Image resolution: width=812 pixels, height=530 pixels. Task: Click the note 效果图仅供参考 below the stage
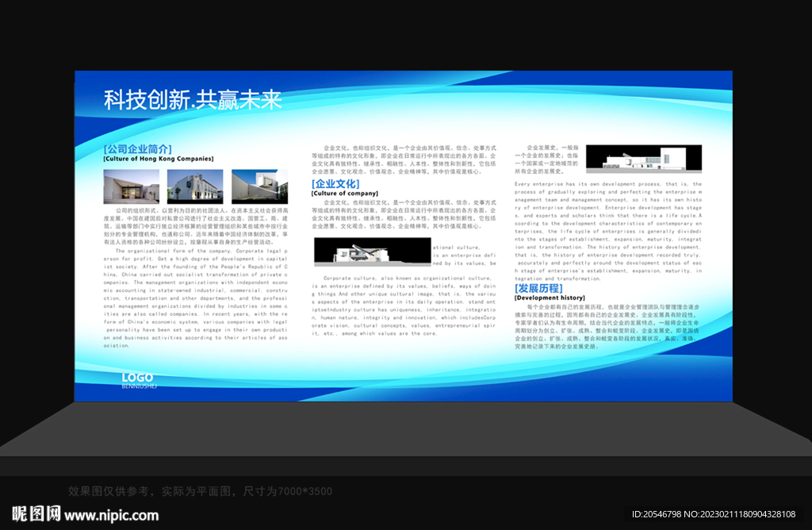(200, 491)
